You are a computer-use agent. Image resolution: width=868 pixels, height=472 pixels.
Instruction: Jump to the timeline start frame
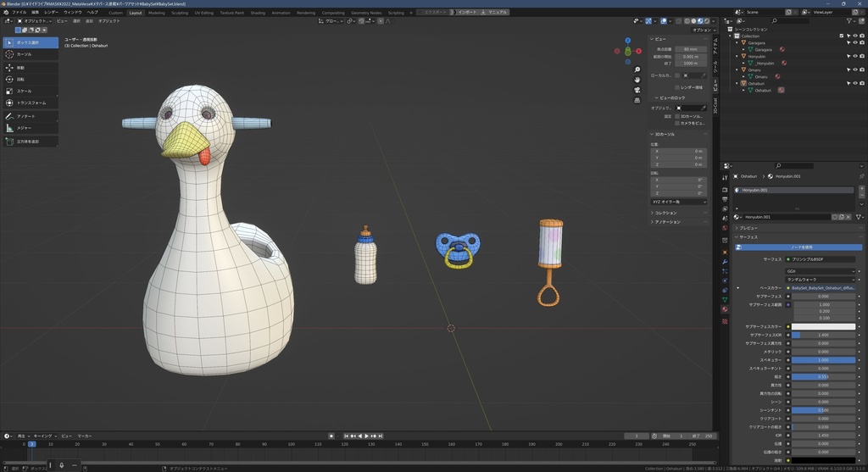pyautogui.click(x=347, y=436)
